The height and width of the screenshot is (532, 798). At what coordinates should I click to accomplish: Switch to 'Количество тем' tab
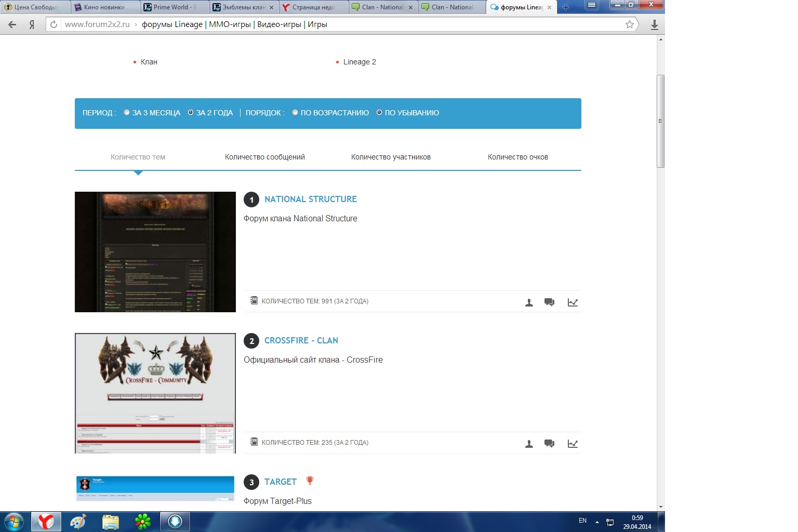click(x=138, y=157)
